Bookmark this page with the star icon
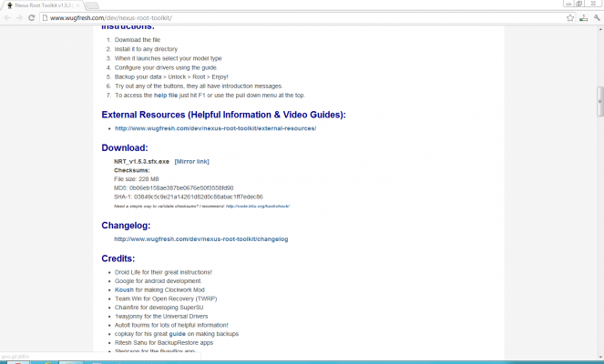This screenshot has width=604, height=364. coord(570,17)
